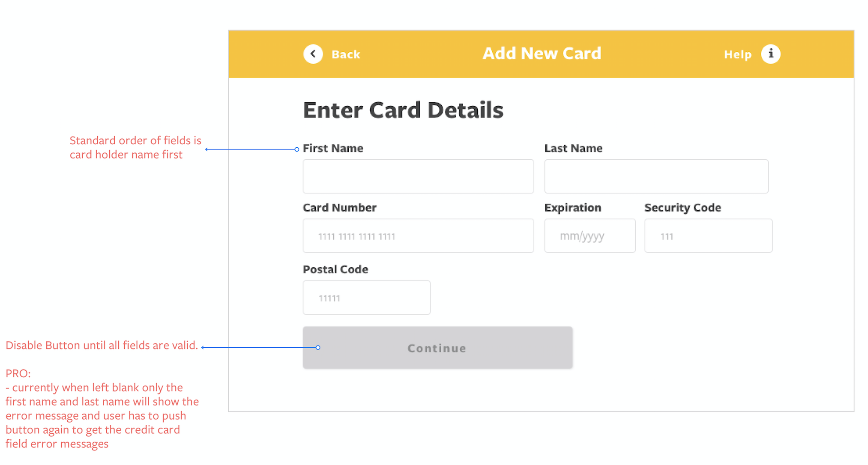Image resolution: width=868 pixels, height=465 pixels.
Task: Focus the First Name input field
Action: (418, 176)
